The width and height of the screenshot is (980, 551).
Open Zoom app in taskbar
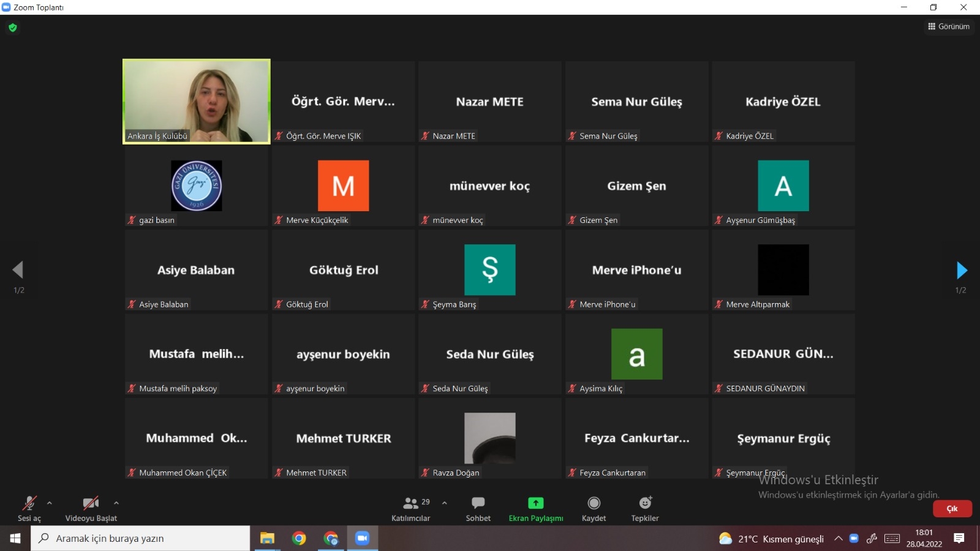pos(363,538)
